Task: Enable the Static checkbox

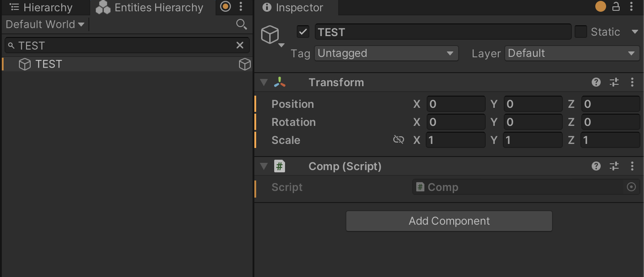Action: 581,32
